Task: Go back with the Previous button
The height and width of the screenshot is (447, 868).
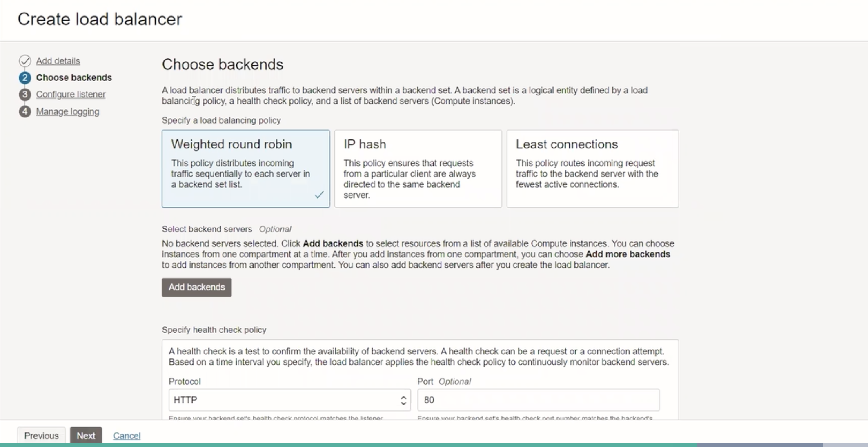Action: (x=41, y=436)
